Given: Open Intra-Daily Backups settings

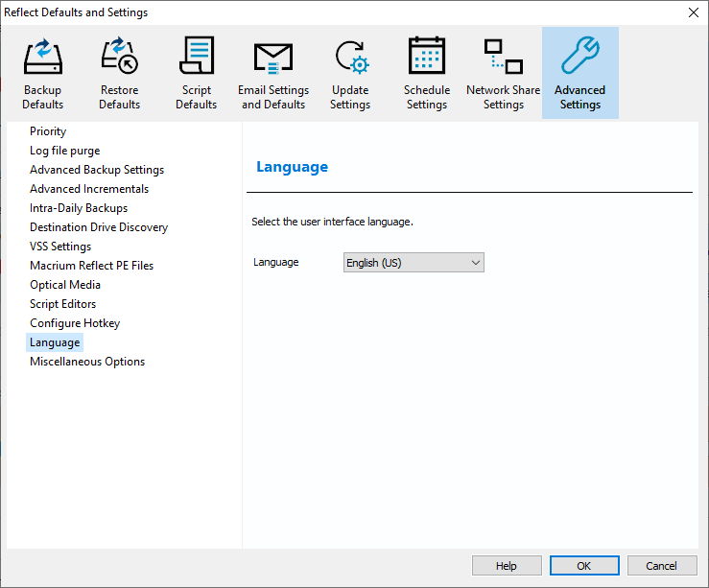Looking at the screenshot, I should point(79,208).
